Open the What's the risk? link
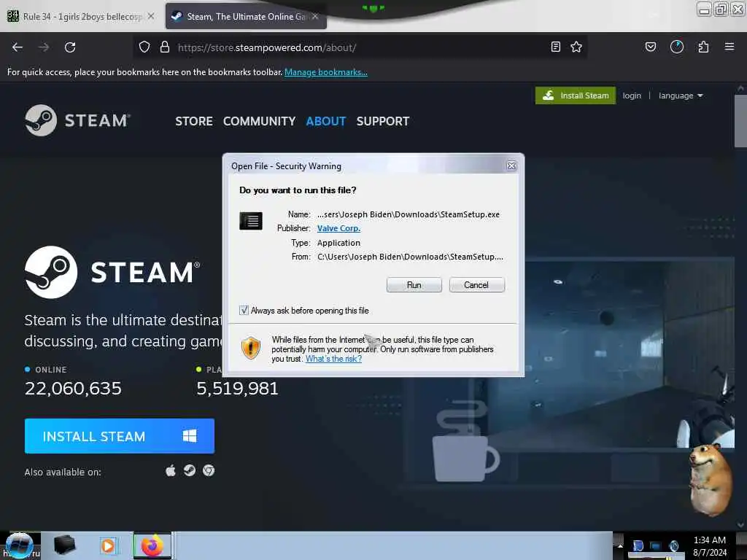The image size is (747, 560). click(333, 359)
